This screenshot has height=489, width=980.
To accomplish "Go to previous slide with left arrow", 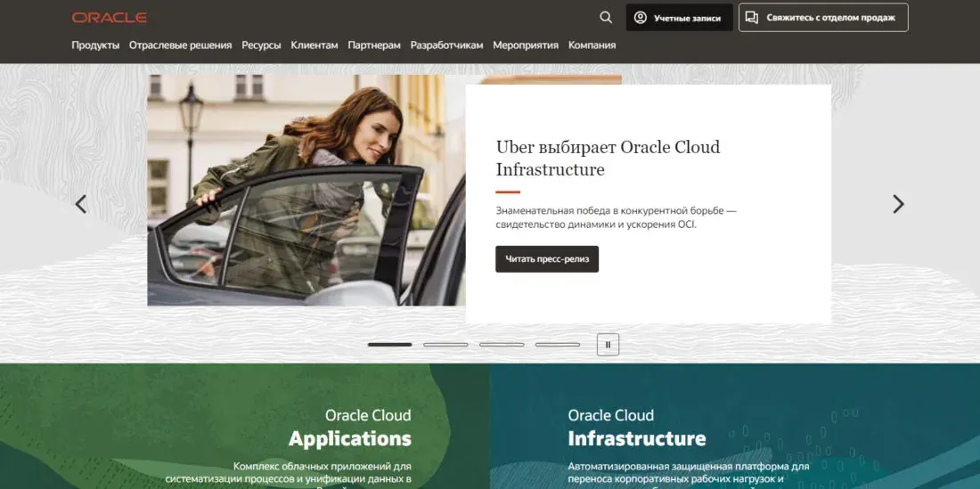I will coord(80,204).
